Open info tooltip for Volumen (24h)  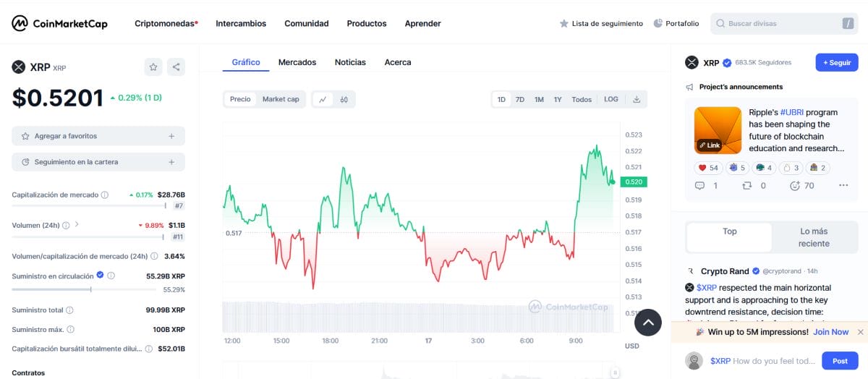(x=66, y=225)
